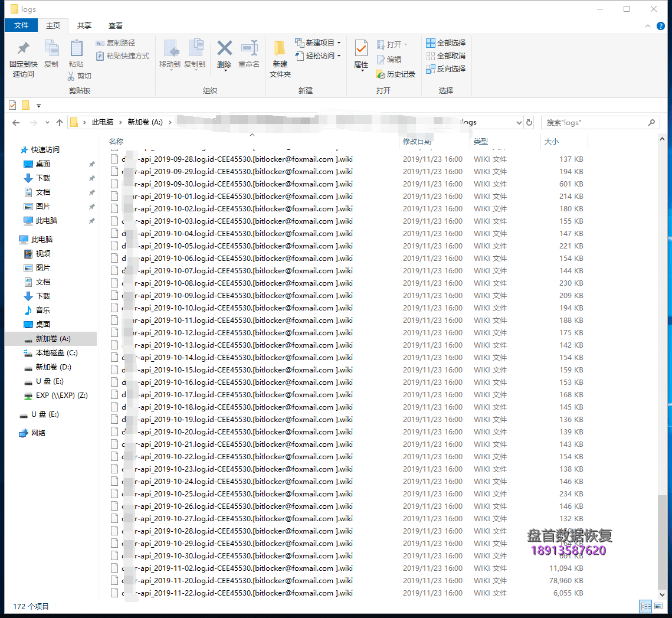Select file api_2019-11-22.log wiki row
The image size is (672, 618).
(347, 593)
